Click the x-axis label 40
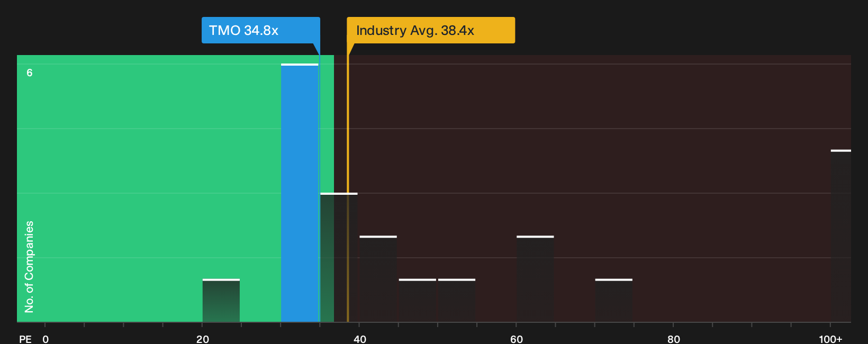Screen dimensions: 868x344 pyautogui.click(x=360, y=339)
